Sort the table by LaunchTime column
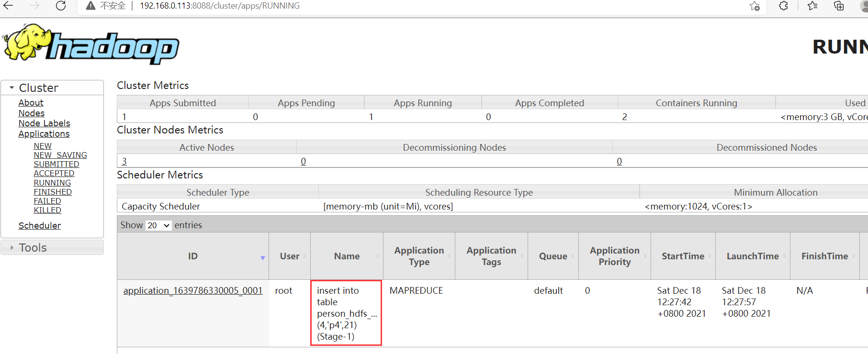The image size is (868, 354). (x=753, y=256)
